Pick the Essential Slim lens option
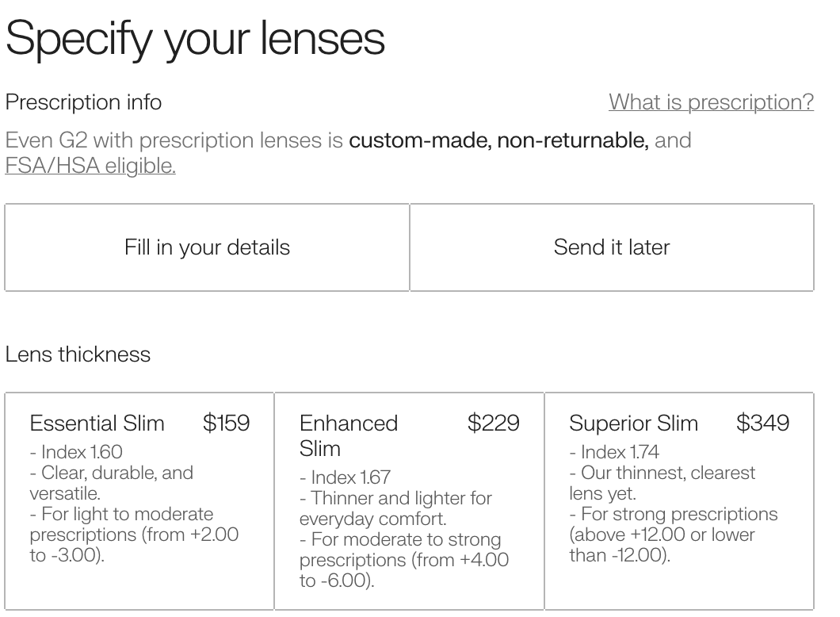 pos(139,501)
